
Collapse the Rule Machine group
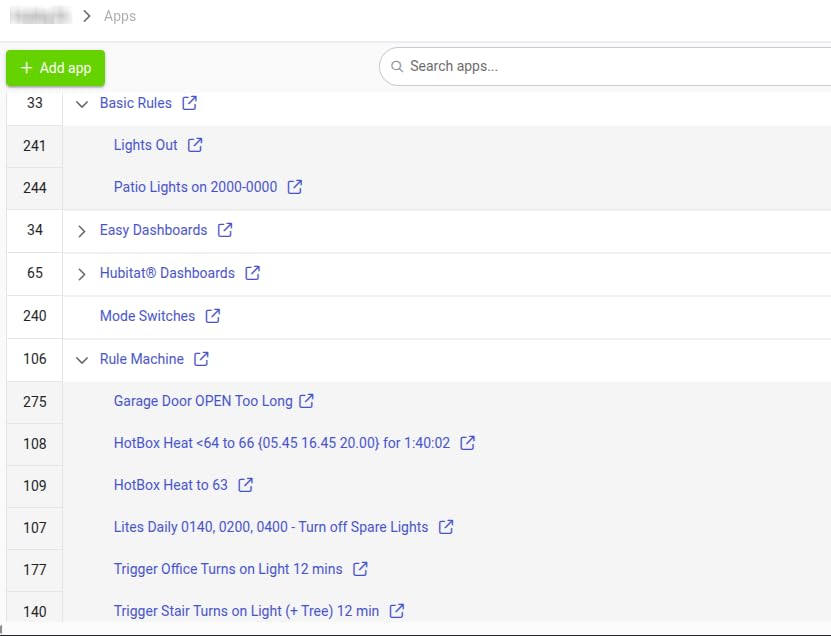tap(82, 360)
